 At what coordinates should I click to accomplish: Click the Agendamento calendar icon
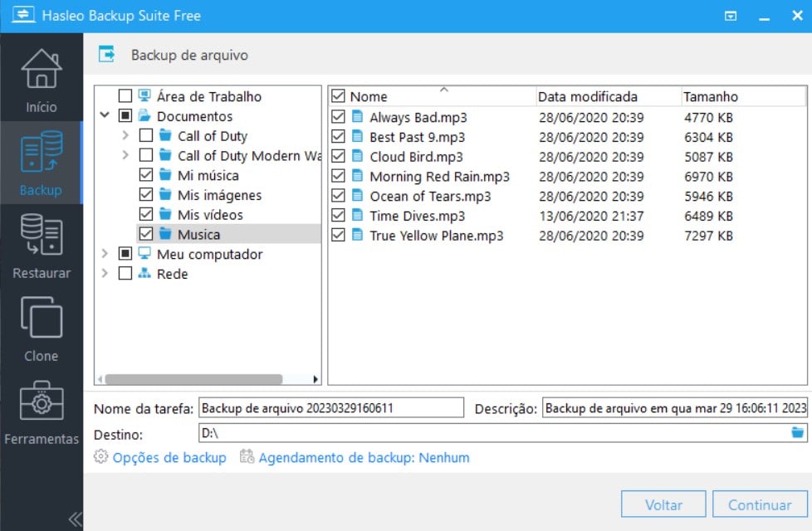(247, 456)
